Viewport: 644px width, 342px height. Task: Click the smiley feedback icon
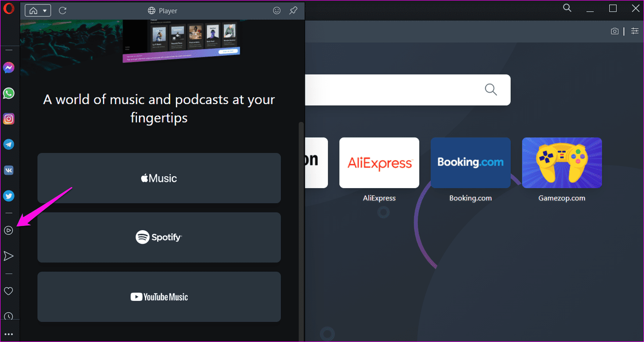(277, 11)
